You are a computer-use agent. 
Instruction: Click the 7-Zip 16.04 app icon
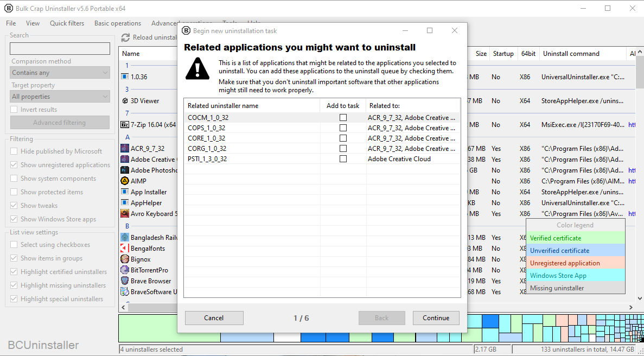pos(125,124)
